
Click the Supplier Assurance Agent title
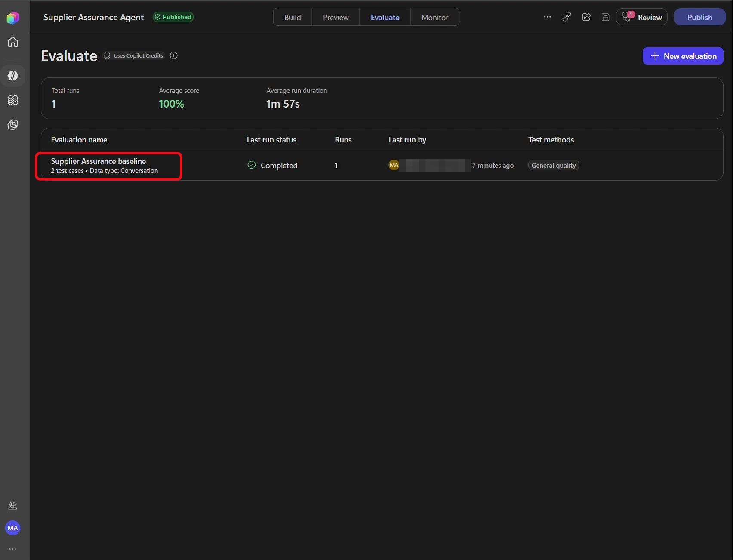(x=93, y=17)
